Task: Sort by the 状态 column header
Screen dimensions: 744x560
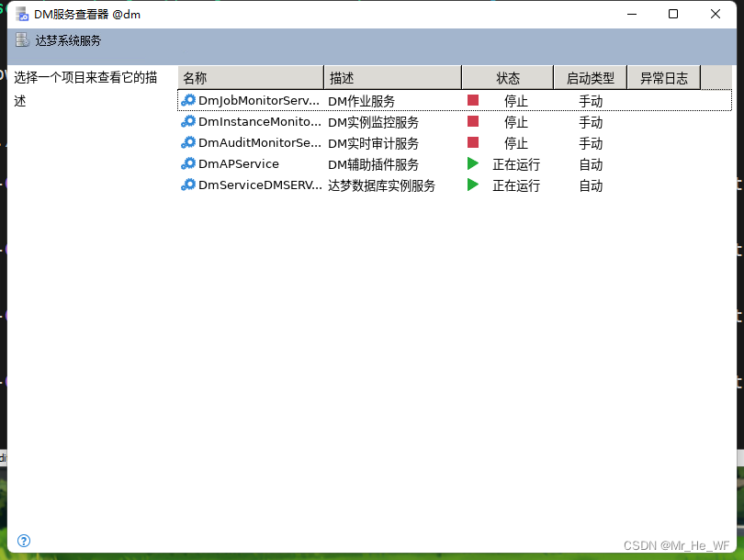Action: pyautogui.click(x=508, y=78)
